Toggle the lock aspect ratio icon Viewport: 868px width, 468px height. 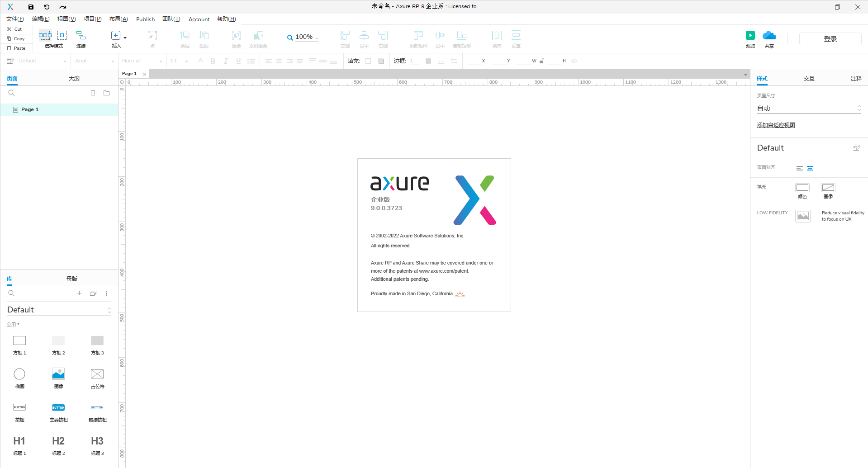coord(542,61)
